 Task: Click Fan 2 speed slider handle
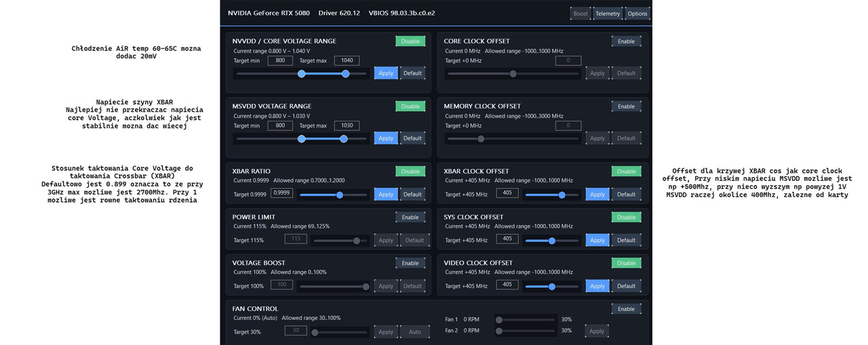(x=499, y=331)
